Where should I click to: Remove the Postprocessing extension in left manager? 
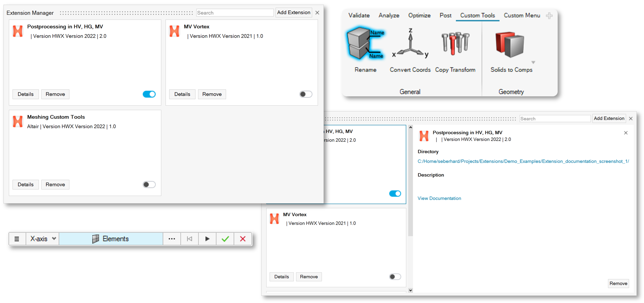coord(55,94)
